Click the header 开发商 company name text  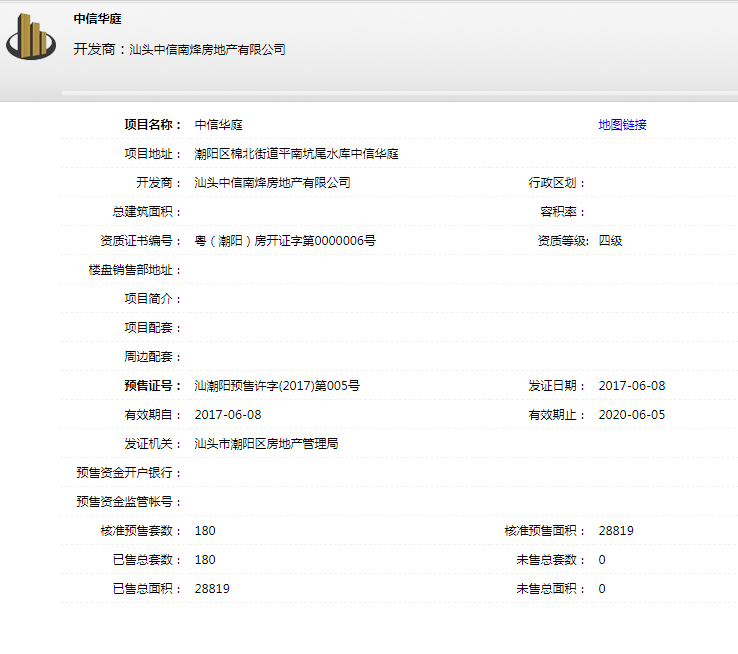tap(207, 49)
